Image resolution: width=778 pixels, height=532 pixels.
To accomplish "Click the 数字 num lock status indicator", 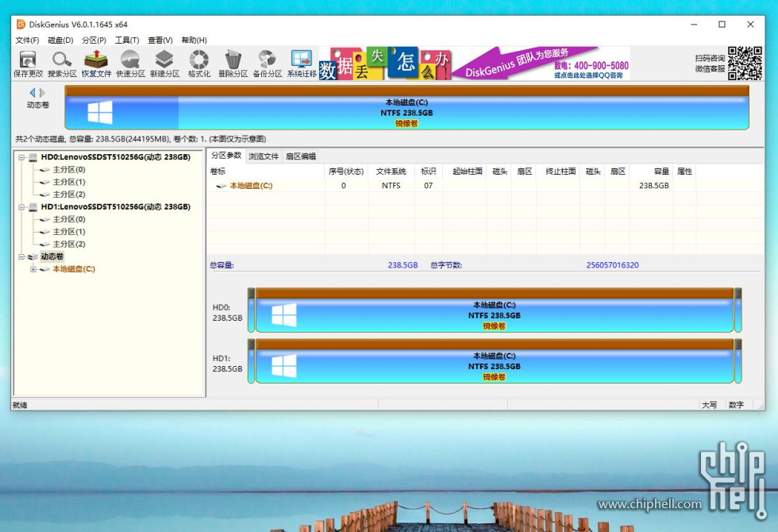I will click(x=736, y=405).
